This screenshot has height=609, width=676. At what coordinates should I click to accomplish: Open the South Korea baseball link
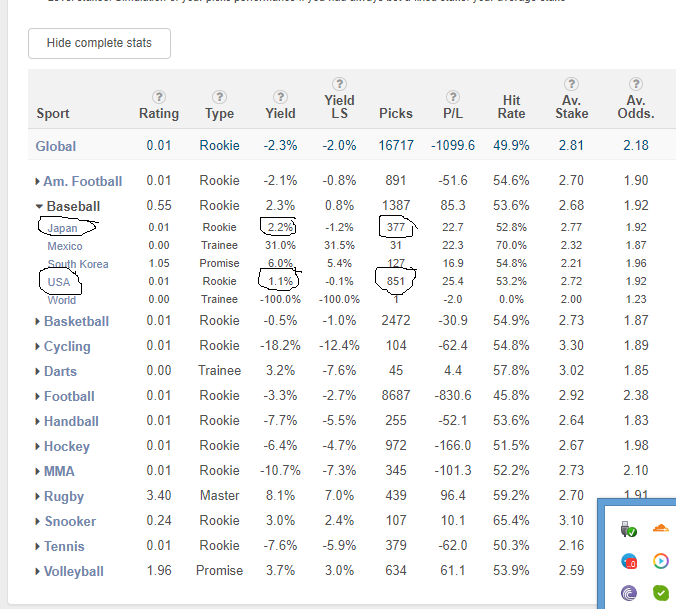(77, 264)
